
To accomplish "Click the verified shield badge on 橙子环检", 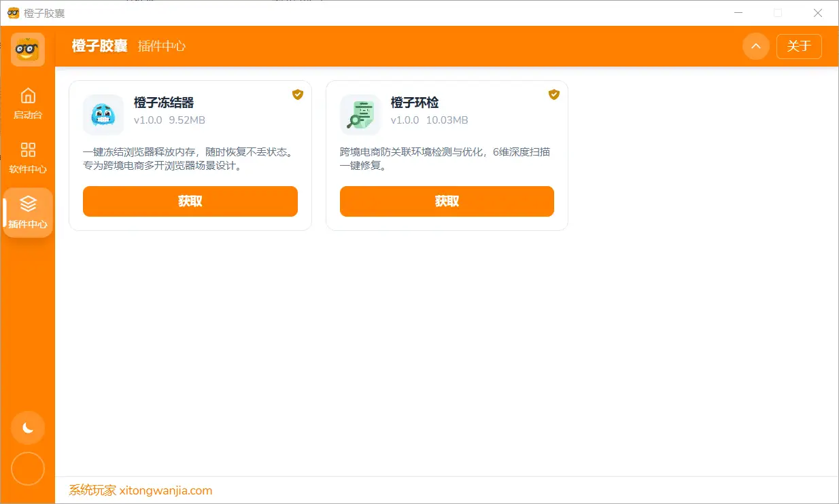I will (553, 94).
